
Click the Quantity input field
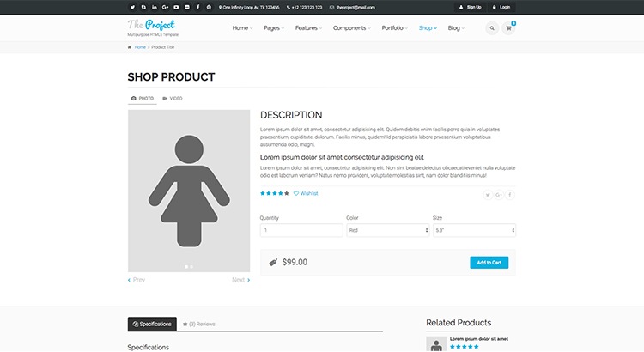point(301,230)
